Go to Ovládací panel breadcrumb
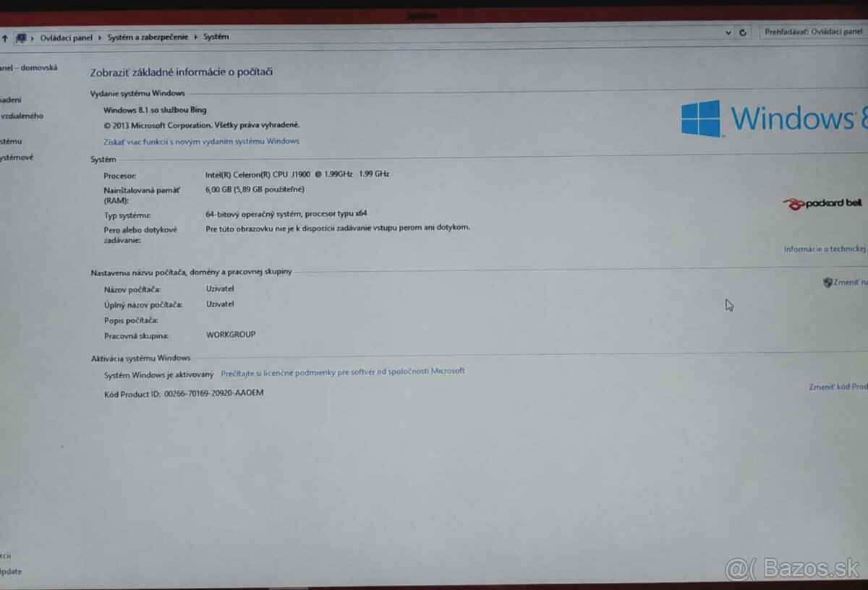Screen dimensions: 868x590 click(67, 38)
